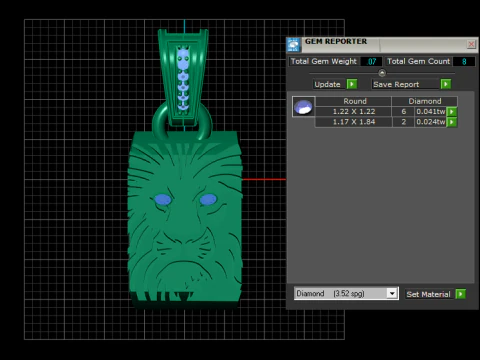
Task: Click the Diamond column header
Action: pyautogui.click(x=425, y=101)
